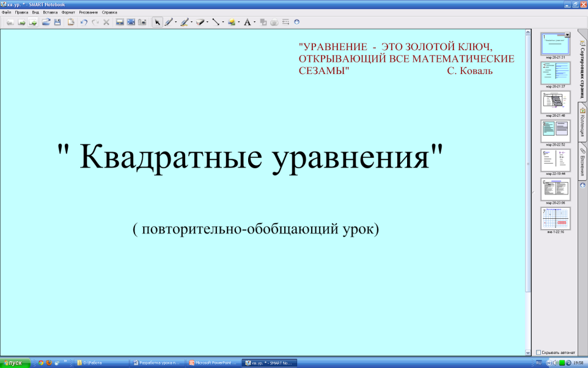Switch to Microsoft PowerPoint taskbar button
588x368 pixels.
pyautogui.click(x=213, y=362)
